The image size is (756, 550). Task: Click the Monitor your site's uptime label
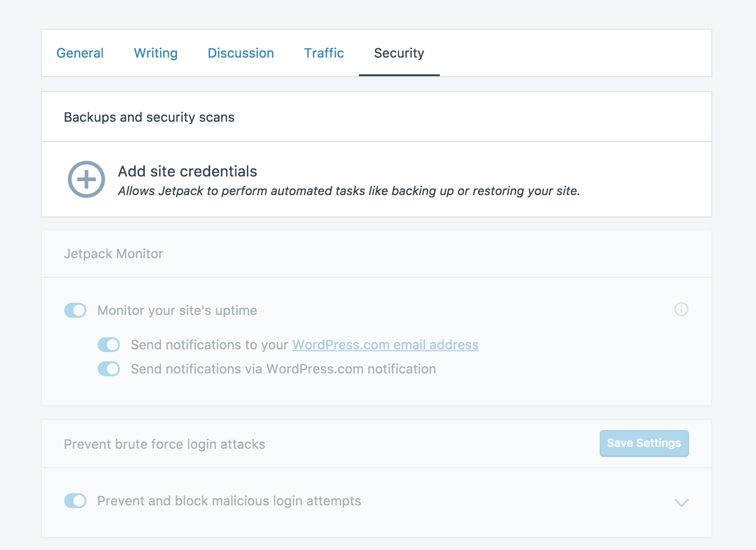[x=177, y=310]
